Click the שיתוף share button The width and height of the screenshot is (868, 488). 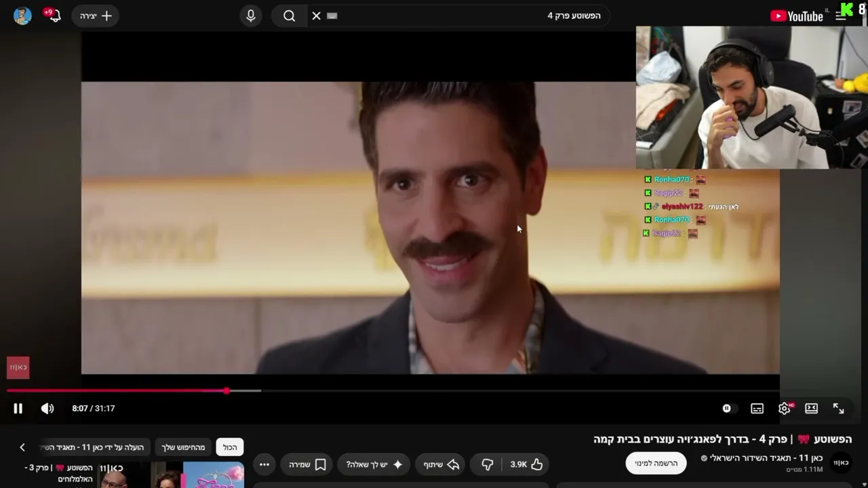tap(441, 464)
